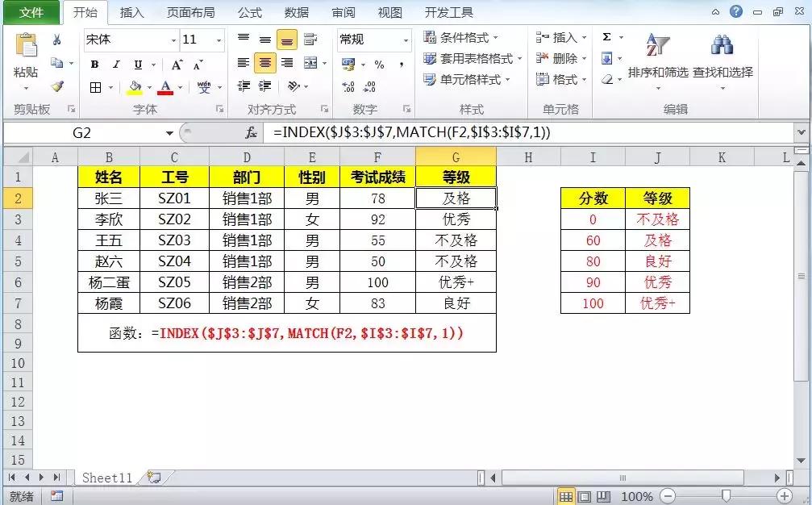Image resolution: width=812 pixels, height=505 pixels.
Task: Open the 文件 menu
Action: point(32,12)
